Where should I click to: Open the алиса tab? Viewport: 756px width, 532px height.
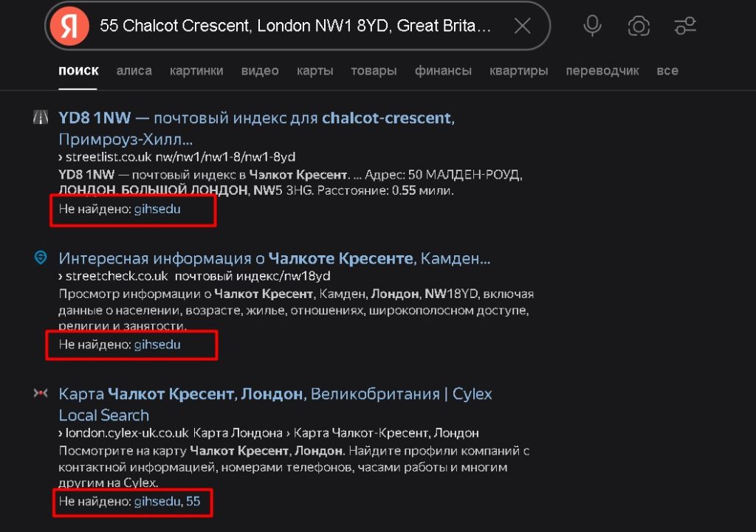click(x=134, y=71)
